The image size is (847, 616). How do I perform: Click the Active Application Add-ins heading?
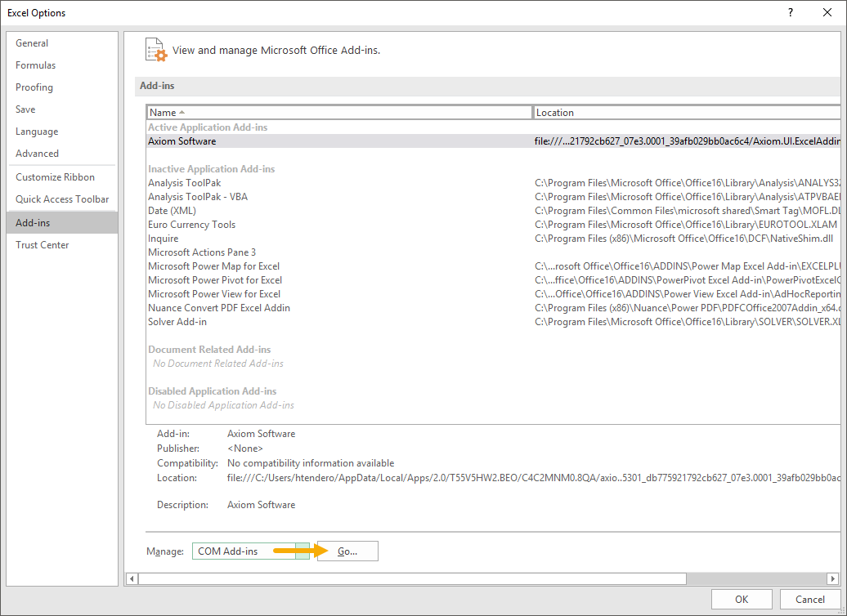208,127
